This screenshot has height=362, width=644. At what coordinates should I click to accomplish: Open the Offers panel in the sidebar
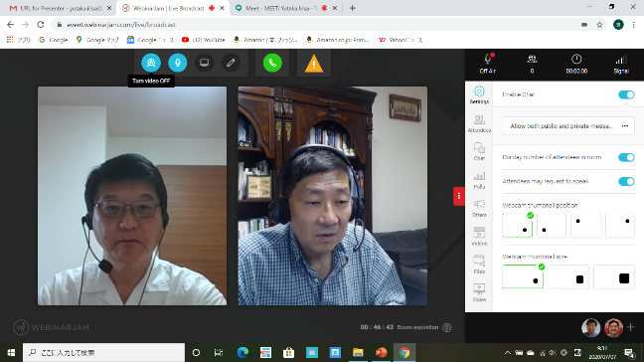pos(479,208)
